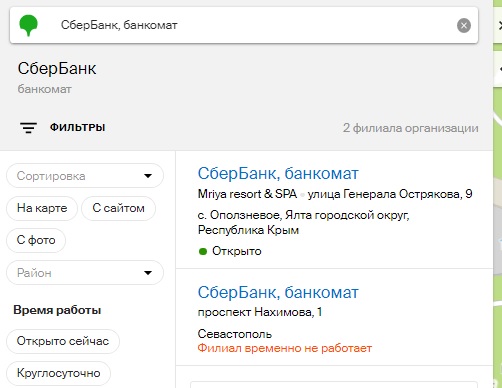This screenshot has height=388, width=502.
Task: Expand the Район dropdown
Action: (x=85, y=273)
